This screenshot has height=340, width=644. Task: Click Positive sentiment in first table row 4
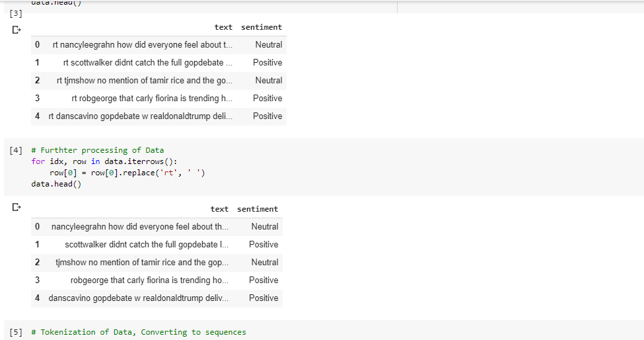pos(268,116)
